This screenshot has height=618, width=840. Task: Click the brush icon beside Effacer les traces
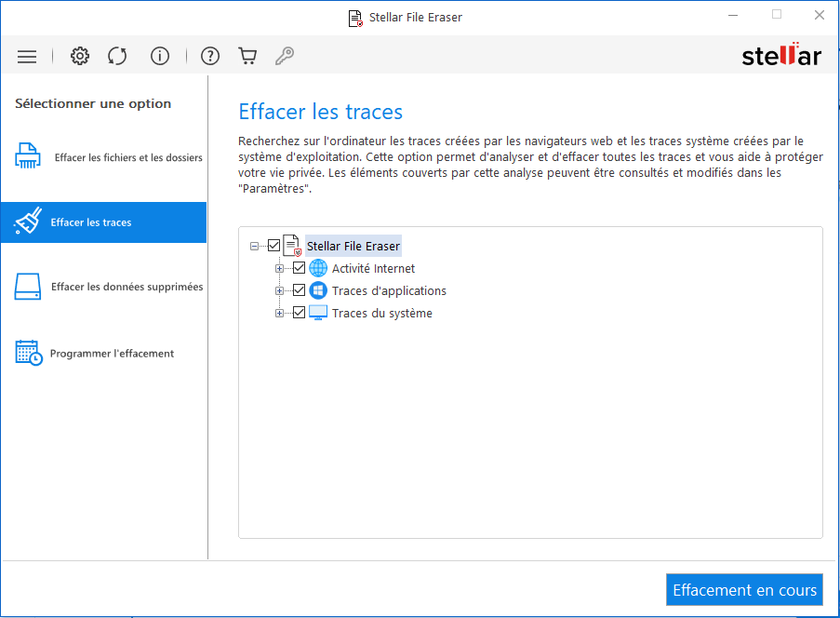(x=28, y=221)
